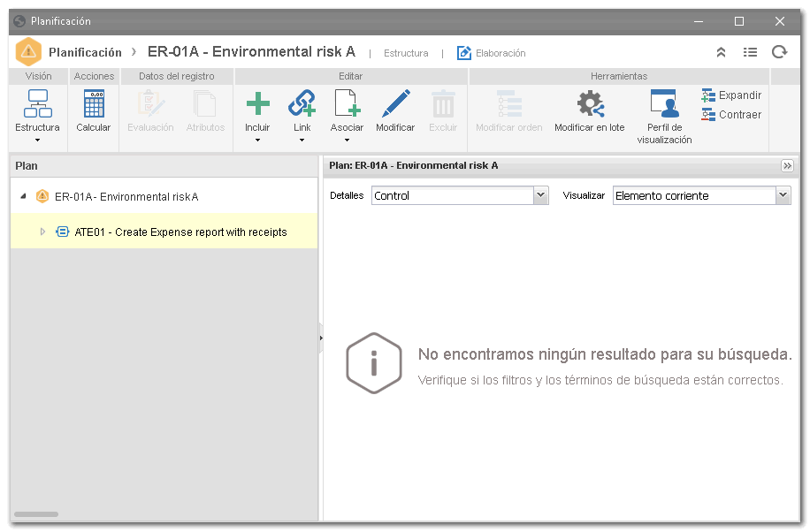Click the horizontal scrollbar in Plan panel
The image size is (810, 532).
click(x=36, y=514)
